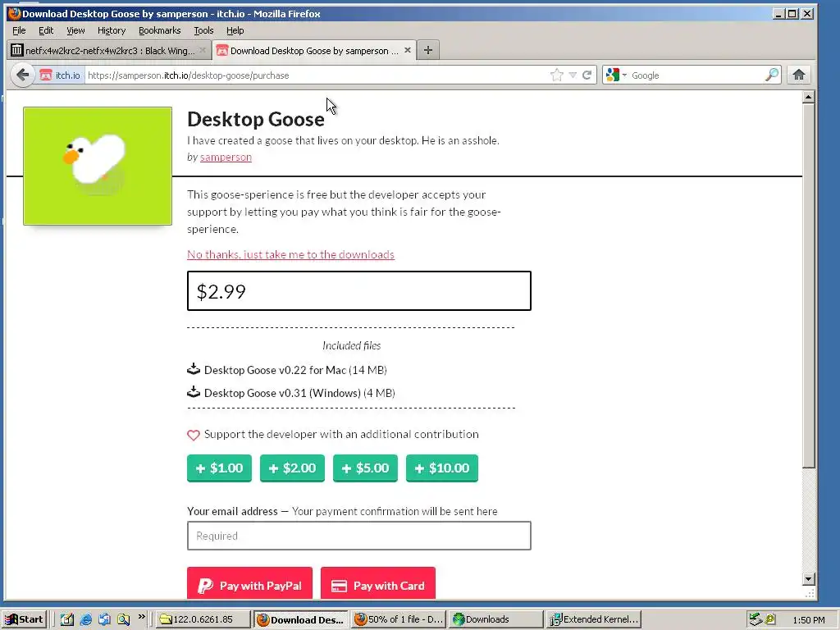Viewport: 840px width, 630px height.
Task: Click the first quick launch notepad icon
Action: pos(67,620)
